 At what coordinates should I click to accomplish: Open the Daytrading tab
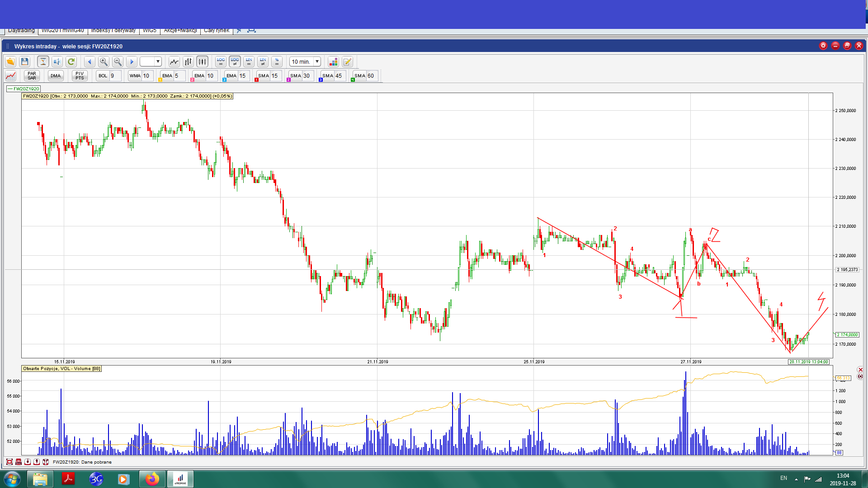click(21, 31)
